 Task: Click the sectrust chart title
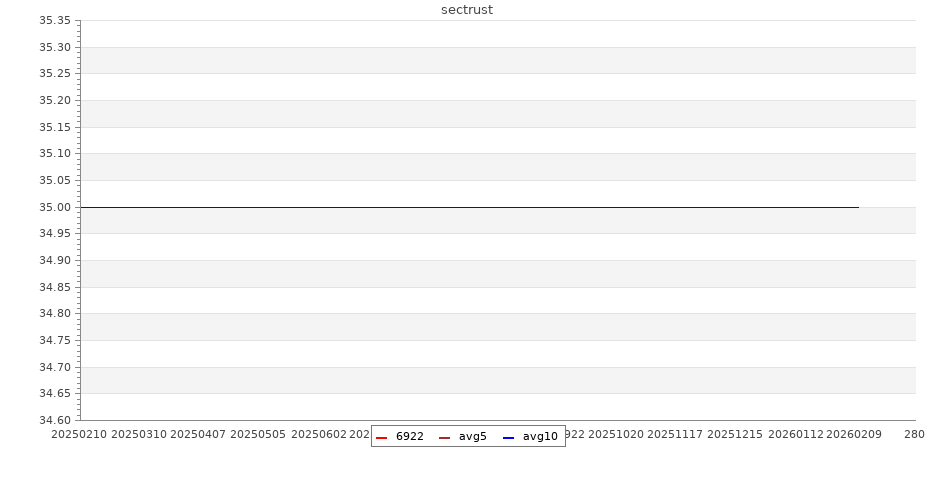pos(467,10)
